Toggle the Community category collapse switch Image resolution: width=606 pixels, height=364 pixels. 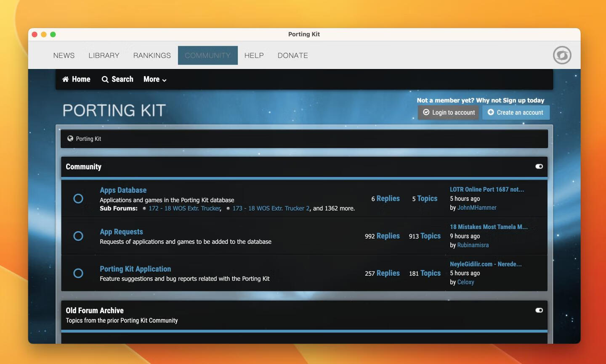click(x=539, y=166)
